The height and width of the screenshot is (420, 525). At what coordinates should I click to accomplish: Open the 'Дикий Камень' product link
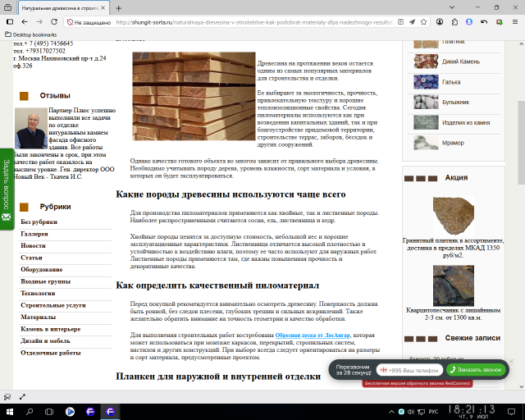click(x=461, y=62)
